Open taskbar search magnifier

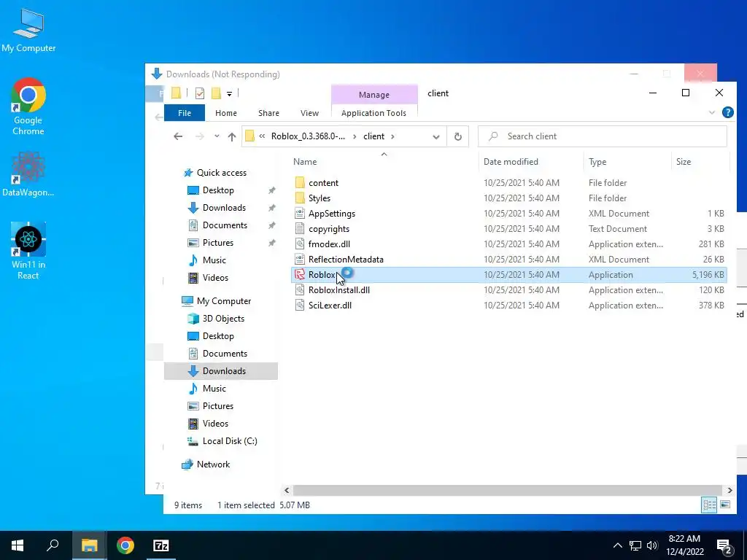click(53, 545)
